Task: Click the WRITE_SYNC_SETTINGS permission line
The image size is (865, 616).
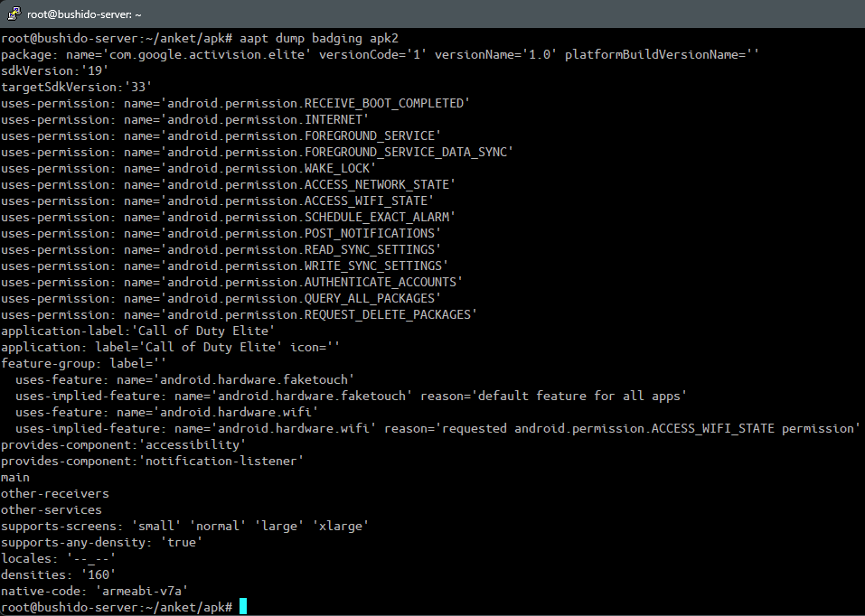Action: [x=224, y=266]
